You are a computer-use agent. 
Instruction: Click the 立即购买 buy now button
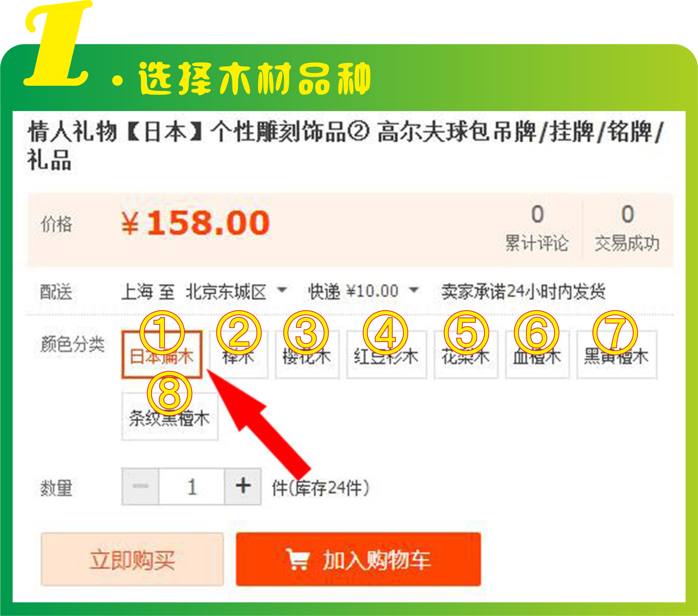(132, 559)
